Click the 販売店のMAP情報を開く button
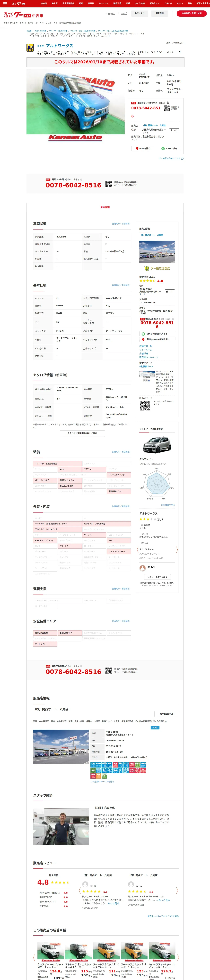The height and width of the screenshot is (980, 210). click(x=157, y=339)
